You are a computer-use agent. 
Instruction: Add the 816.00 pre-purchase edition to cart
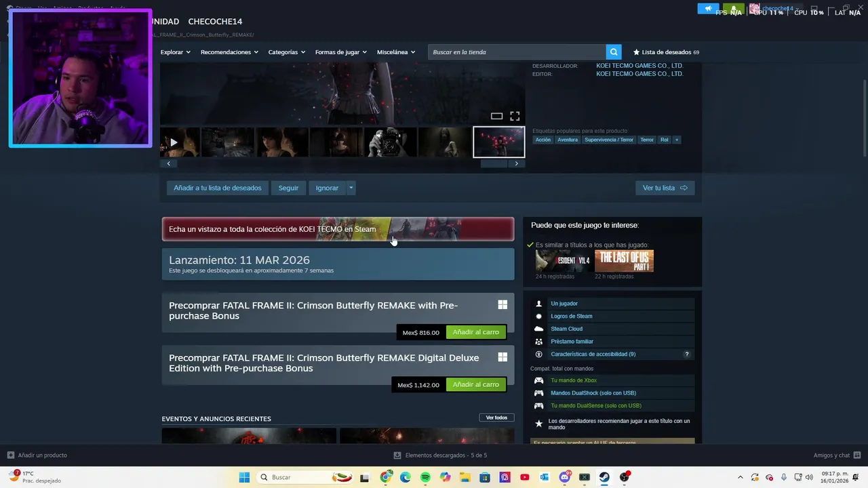coord(475,332)
